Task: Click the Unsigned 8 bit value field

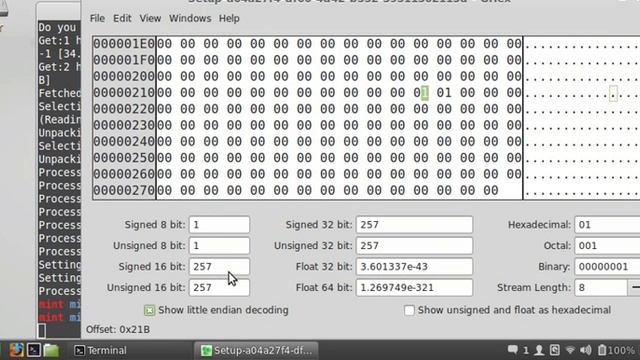Action: point(219,246)
